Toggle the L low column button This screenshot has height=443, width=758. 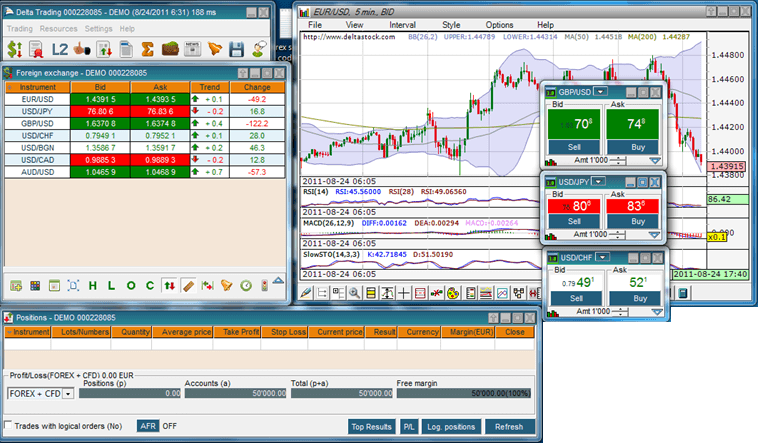point(111,286)
